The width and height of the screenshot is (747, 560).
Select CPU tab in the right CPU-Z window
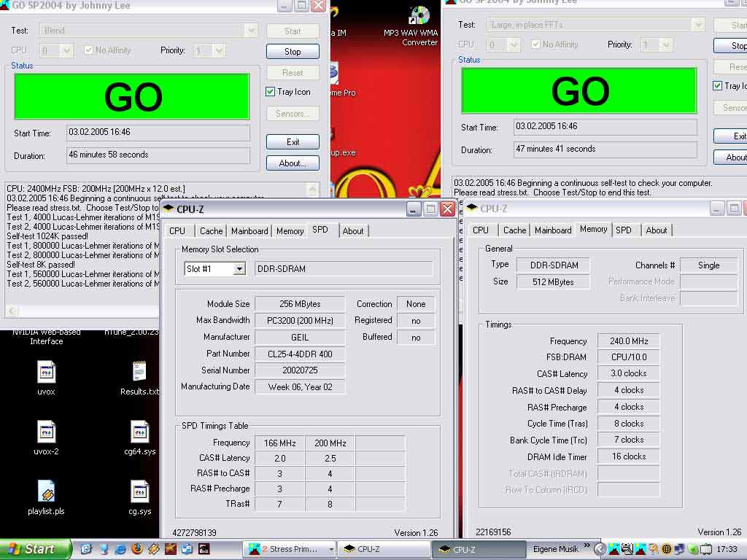click(x=481, y=230)
